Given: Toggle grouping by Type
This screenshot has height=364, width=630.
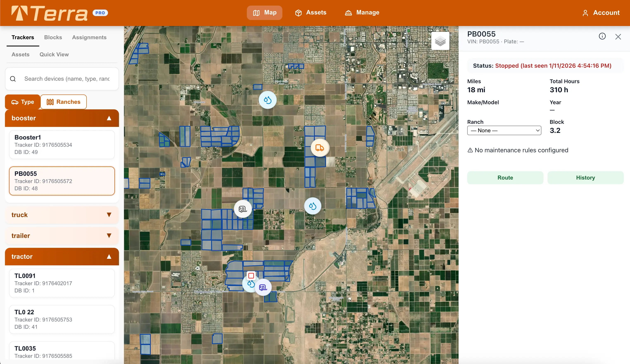Looking at the screenshot, I should click(x=23, y=102).
